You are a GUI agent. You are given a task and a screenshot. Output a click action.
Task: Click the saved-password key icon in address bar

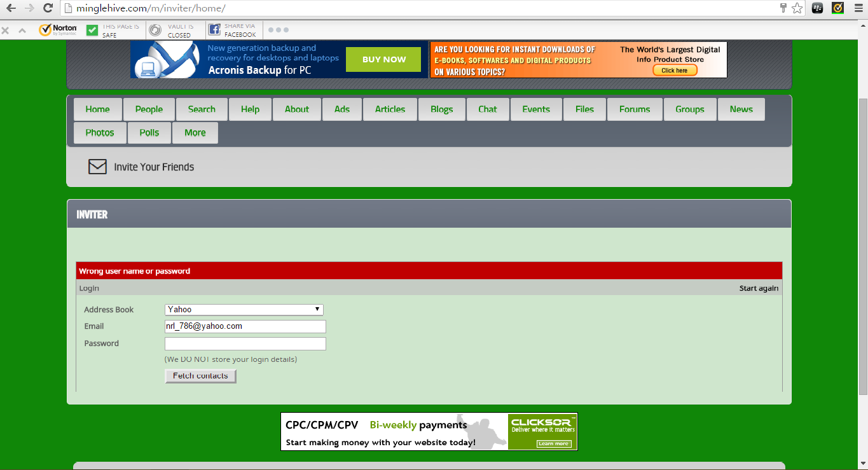tap(783, 8)
